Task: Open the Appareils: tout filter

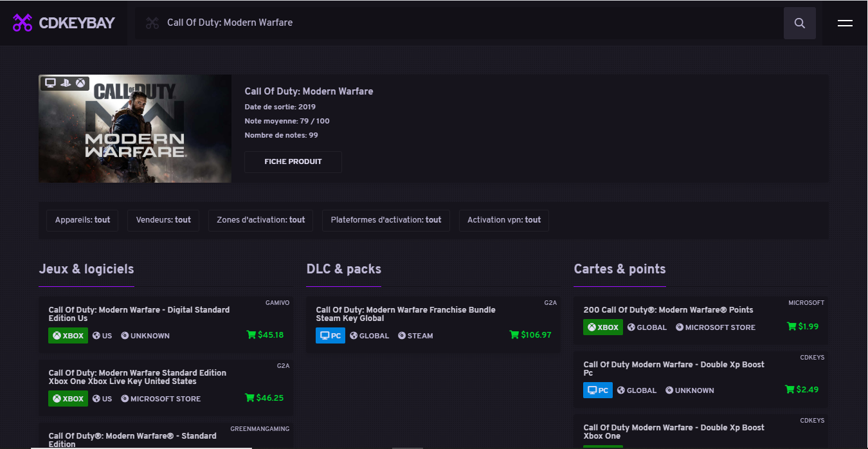Action: coord(82,220)
